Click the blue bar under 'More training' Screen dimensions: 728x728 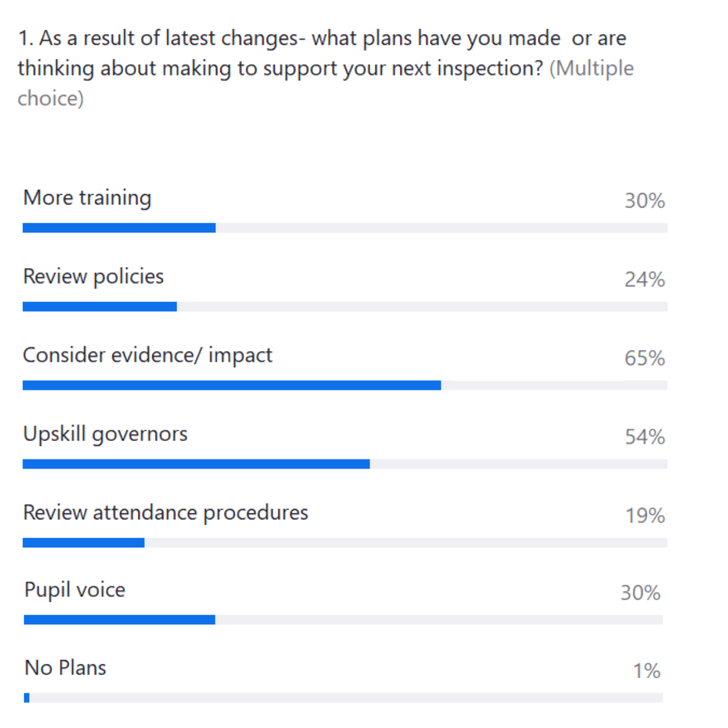pos(119,228)
